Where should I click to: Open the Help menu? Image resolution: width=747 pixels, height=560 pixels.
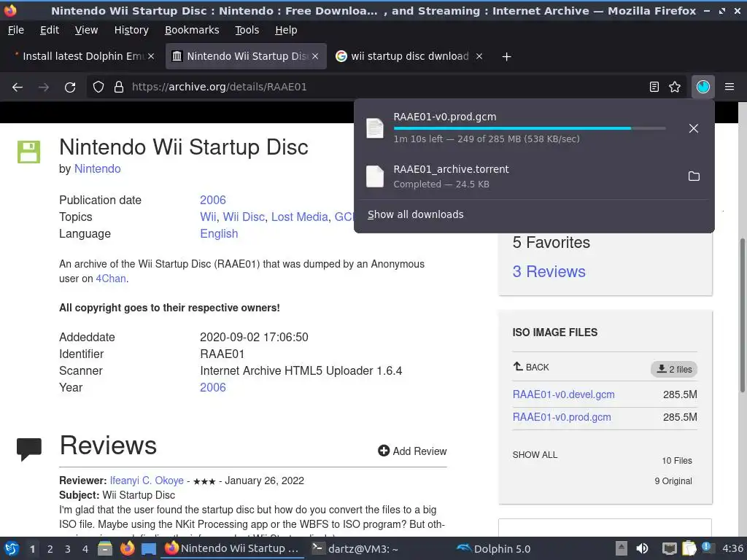(286, 30)
